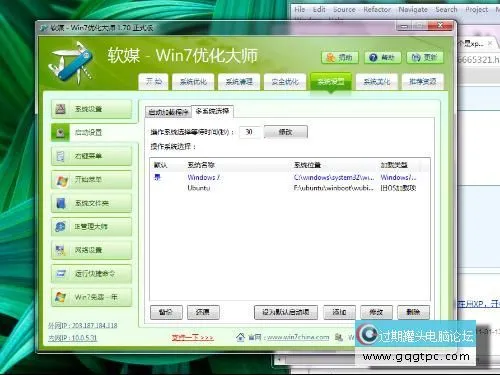Click 修改 next to the timeout field
The image size is (500, 375).
point(286,132)
